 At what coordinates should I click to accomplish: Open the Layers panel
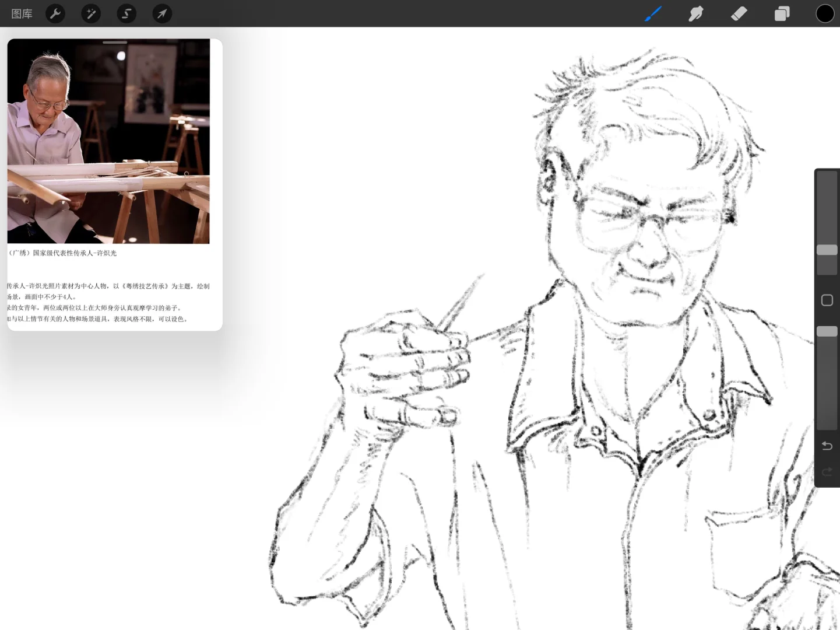click(x=782, y=13)
